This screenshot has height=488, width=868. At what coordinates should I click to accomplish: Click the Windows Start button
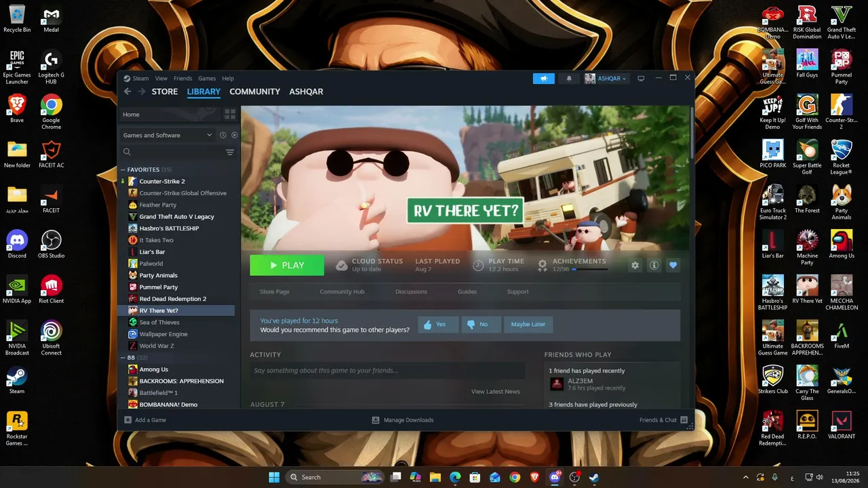(274, 477)
